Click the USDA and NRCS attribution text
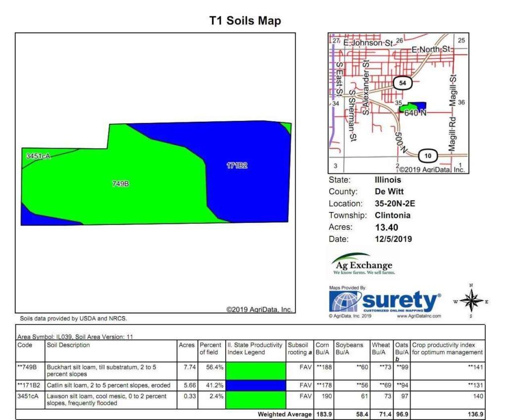Viewport: 507px width, 420px height. click(x=73, y=319)
